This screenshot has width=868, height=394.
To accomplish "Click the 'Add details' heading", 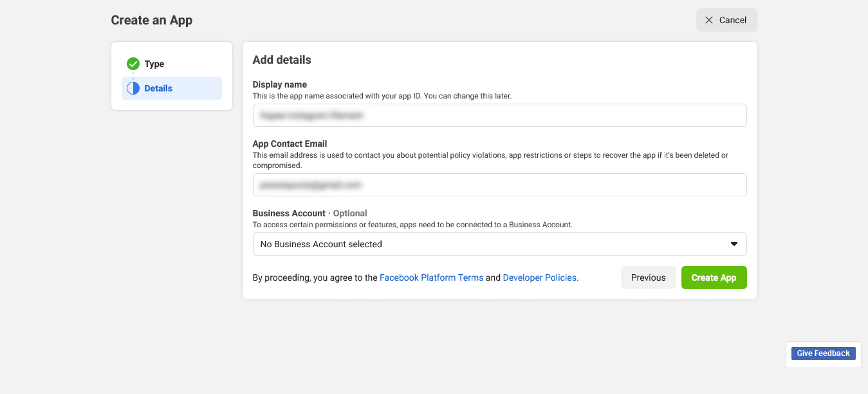I will [282, 60].
